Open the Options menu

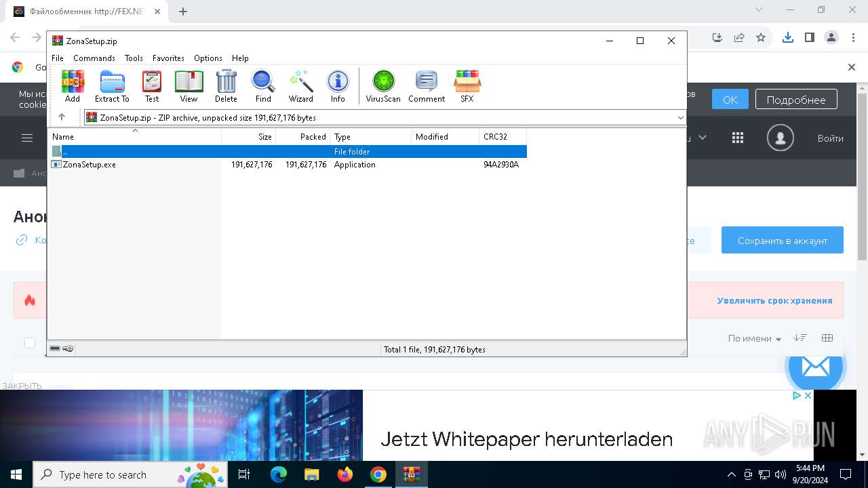[208, 58]
